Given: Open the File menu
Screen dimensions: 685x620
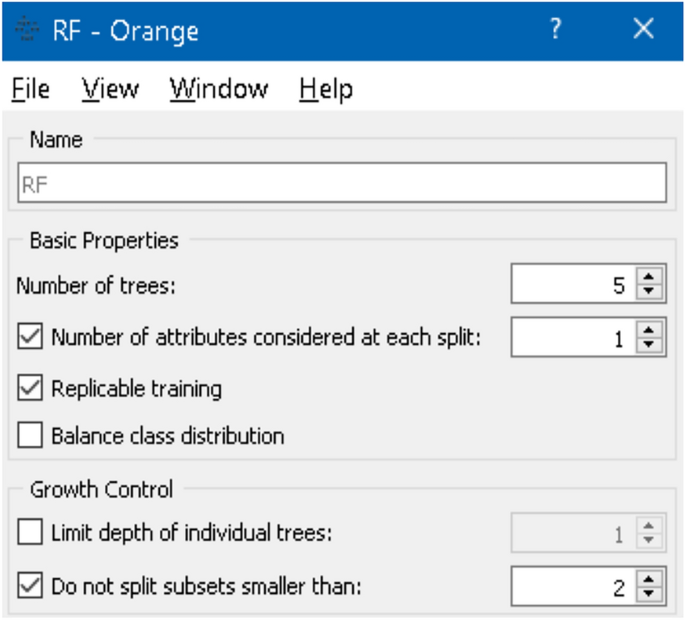Looking at the screenshot, I should [x=30, y=89].
